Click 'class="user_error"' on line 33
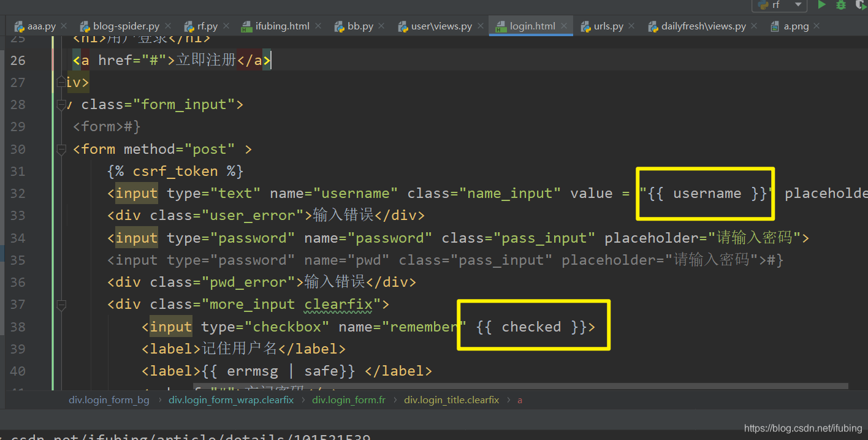This screenshot has height=440, width=868. (227, 216)
